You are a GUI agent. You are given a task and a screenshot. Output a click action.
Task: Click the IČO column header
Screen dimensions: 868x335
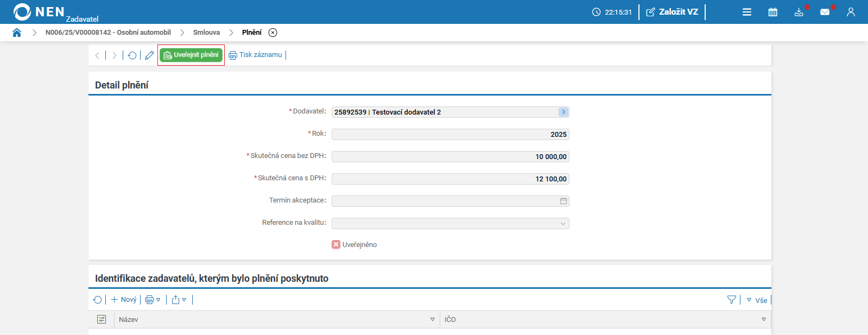pyautogui.click(x=605, y=319)
